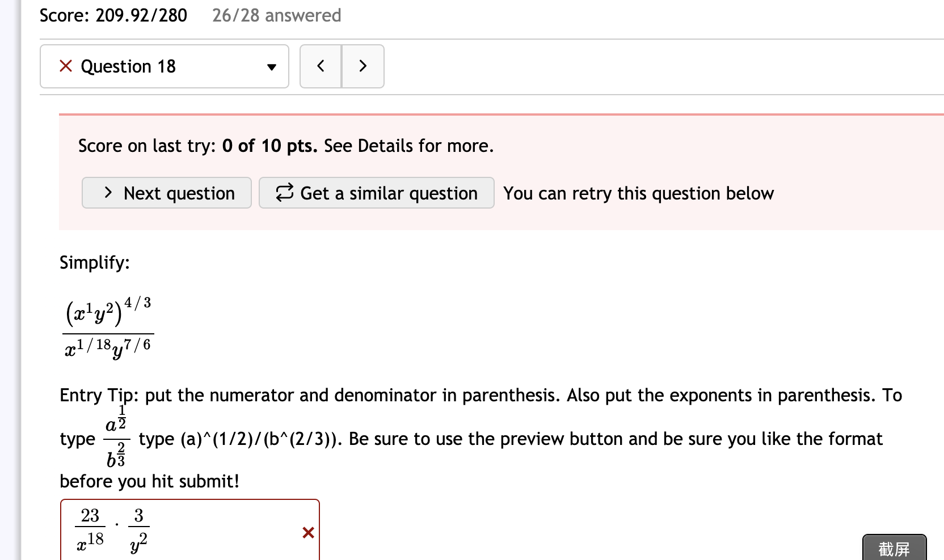
Task: Click Get a similar question
Action: (377, 193)
